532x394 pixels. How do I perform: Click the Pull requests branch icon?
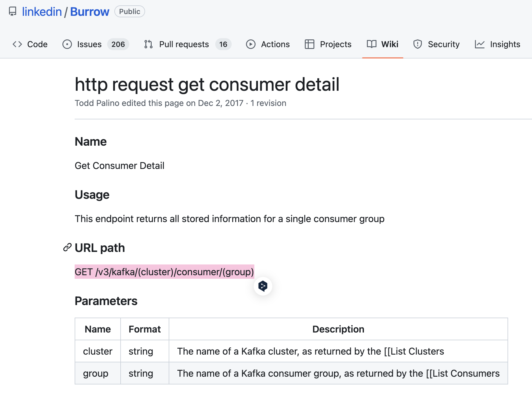(x=148, y=44)
